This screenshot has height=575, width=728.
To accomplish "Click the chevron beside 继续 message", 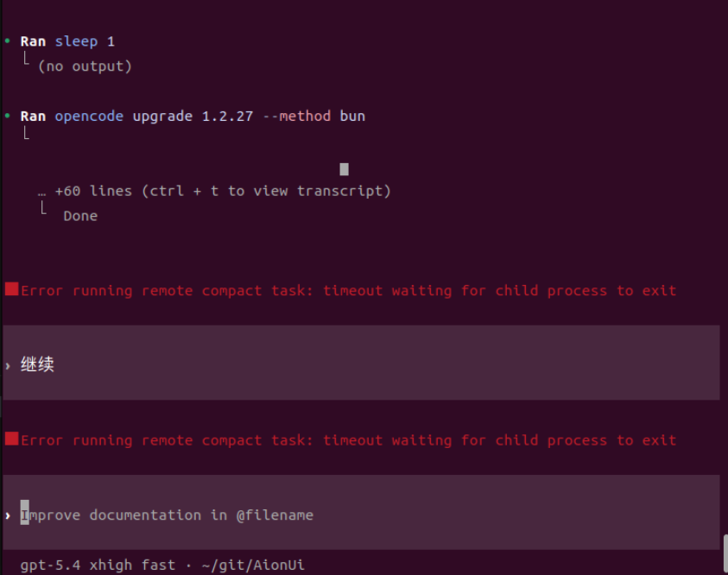I will click(8, 366).
